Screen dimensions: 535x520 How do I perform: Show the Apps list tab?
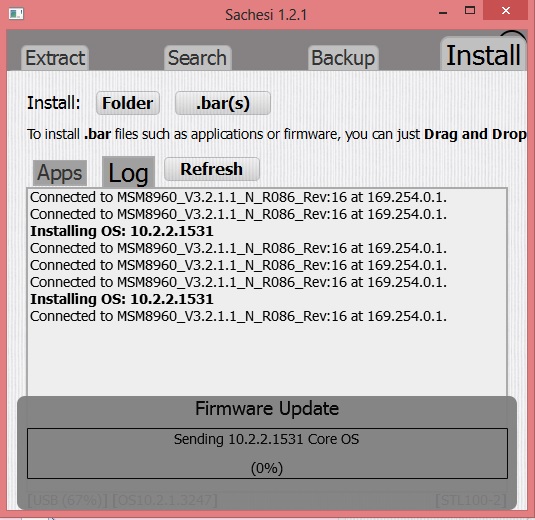click(x=60, y=173)
